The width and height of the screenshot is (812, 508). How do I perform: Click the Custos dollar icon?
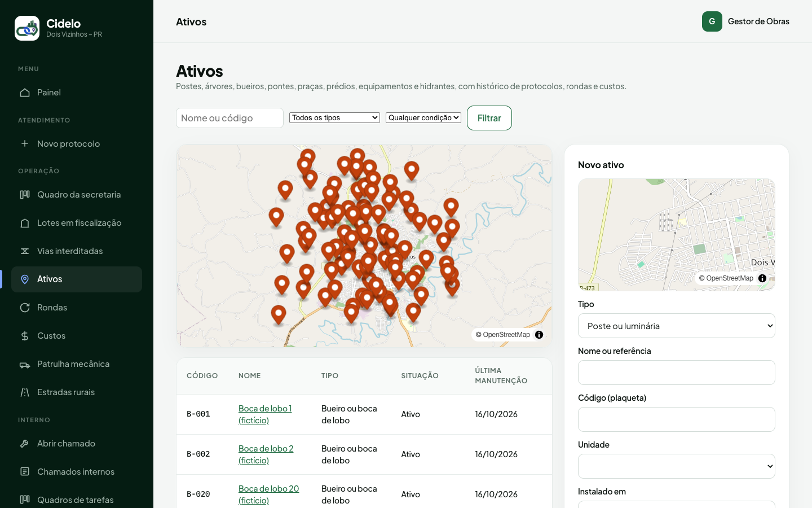pos(25,336)
